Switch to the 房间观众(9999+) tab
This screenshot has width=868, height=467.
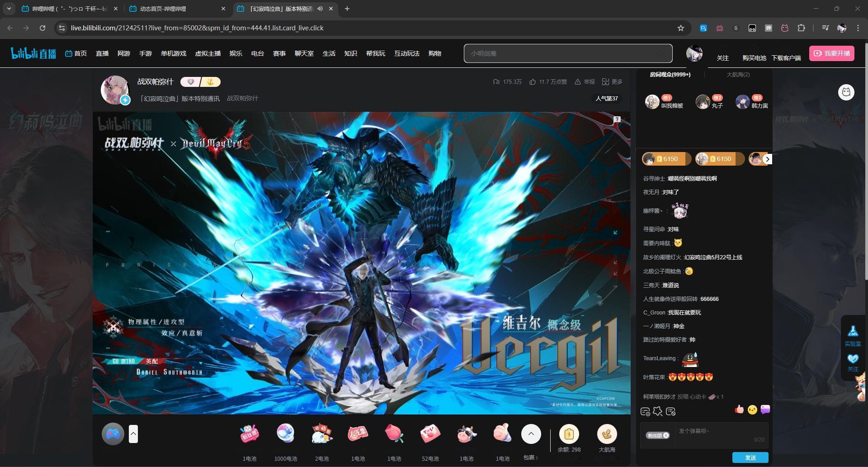coord(670,75)
